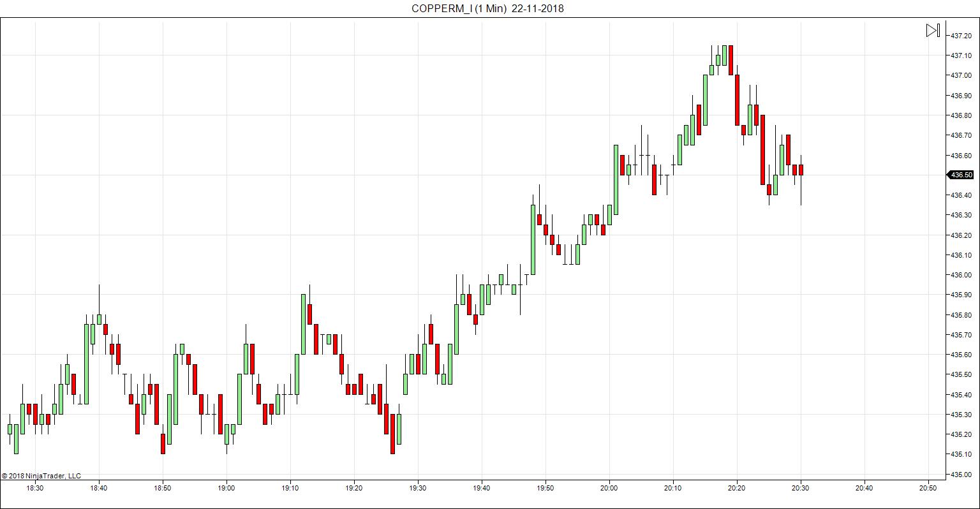Click the 19:50 time axis label

[x=545, y=488]
